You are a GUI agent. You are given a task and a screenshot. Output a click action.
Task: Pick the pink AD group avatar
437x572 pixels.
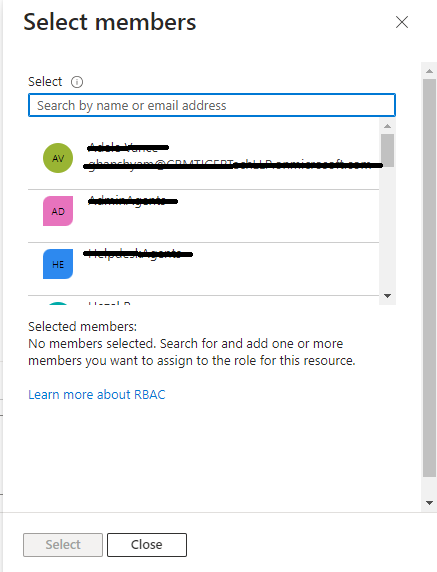point(58,211)
